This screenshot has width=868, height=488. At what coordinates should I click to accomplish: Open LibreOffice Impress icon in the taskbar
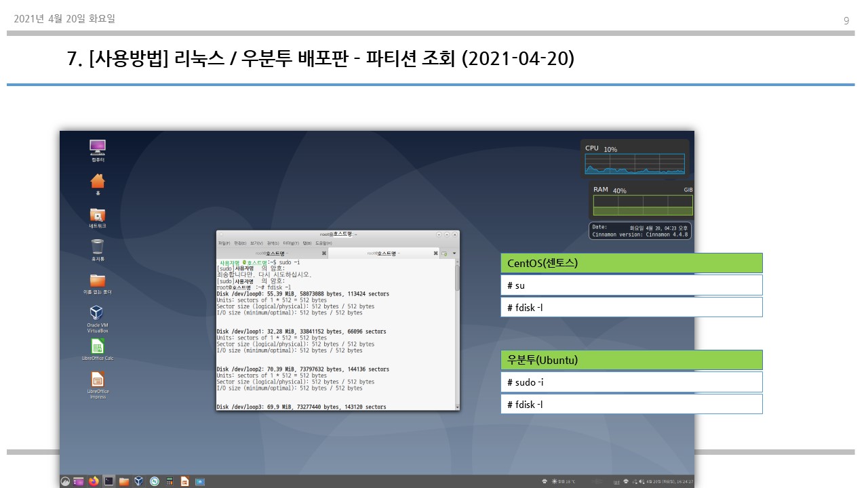coord(184,481)
